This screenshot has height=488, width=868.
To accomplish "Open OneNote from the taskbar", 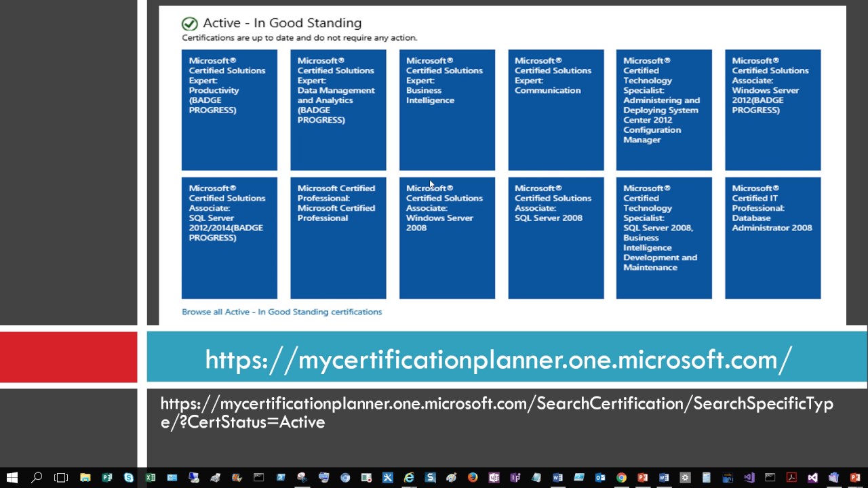I will [x=494, y=477].
